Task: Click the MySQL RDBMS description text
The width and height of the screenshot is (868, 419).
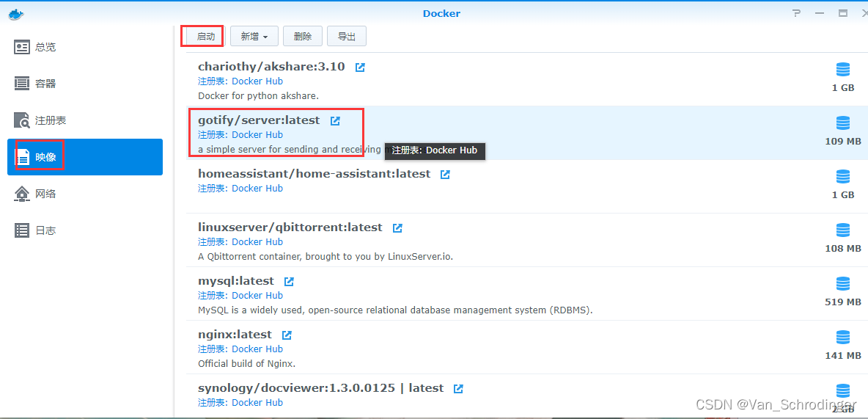Action: click(x=395, y=310)
